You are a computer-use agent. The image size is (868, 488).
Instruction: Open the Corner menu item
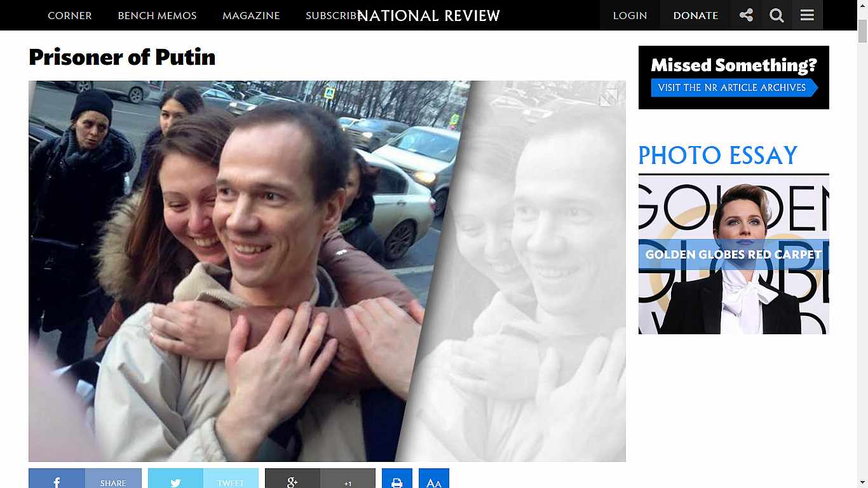(x=70, y=15)
